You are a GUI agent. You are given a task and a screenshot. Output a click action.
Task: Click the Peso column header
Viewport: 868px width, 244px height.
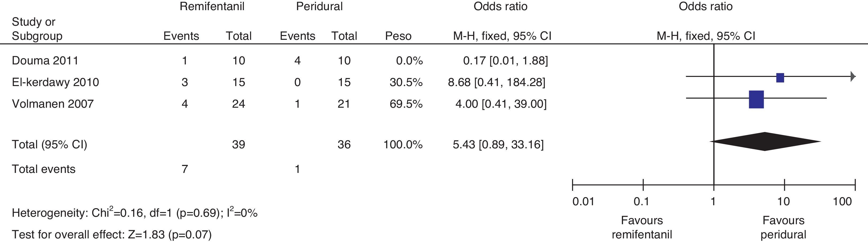point(398,36)
